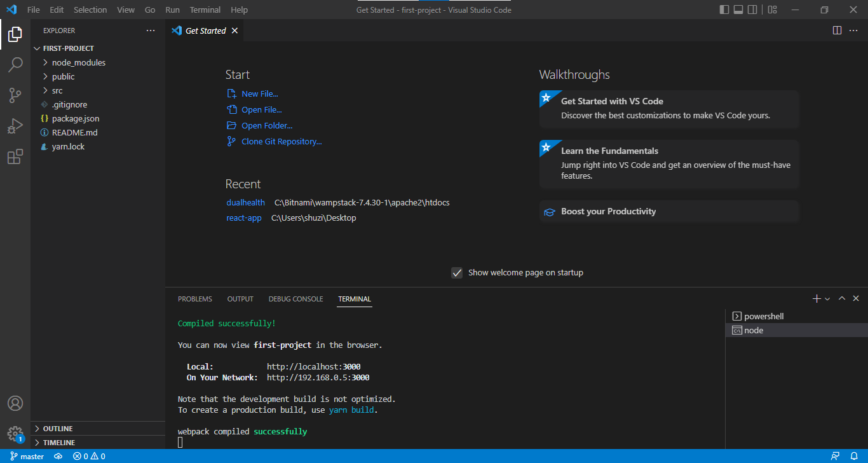Switch to the OUTPUT panel tab
The height and width of the screenshot is (463, 868).
pyautogui.click(x=240, y=299)
